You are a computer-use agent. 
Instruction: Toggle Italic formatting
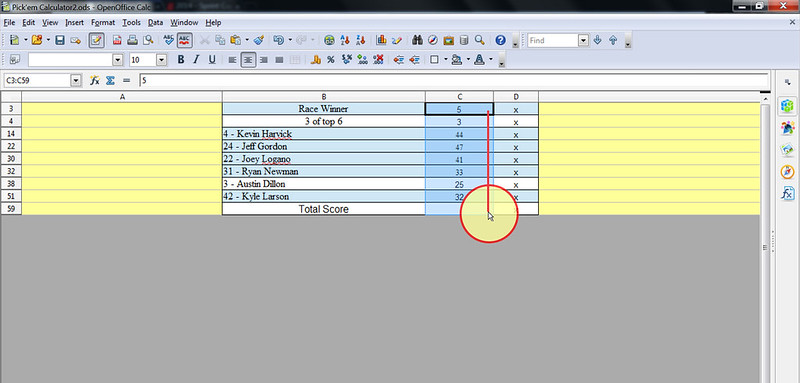tap(196, 60)
